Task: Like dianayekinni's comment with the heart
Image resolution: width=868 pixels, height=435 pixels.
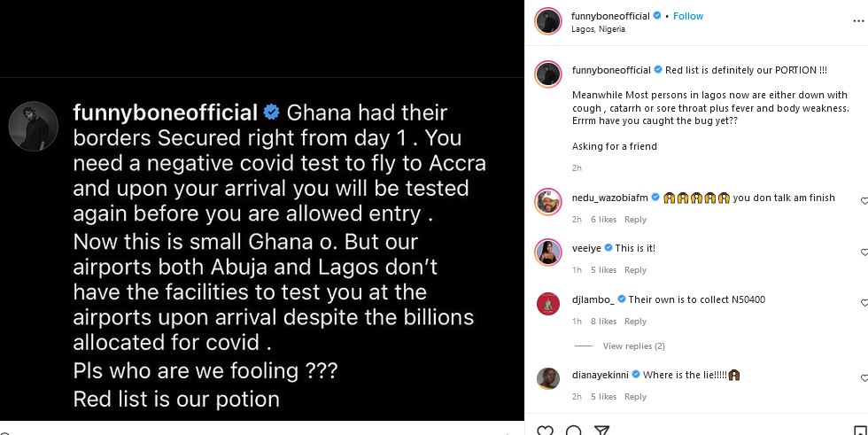Action: coord(864,379)
